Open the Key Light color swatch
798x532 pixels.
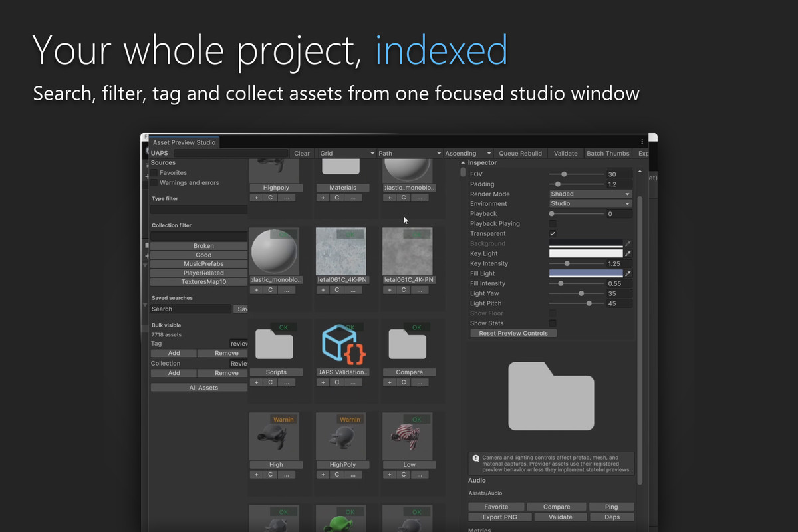click(586, 253)
